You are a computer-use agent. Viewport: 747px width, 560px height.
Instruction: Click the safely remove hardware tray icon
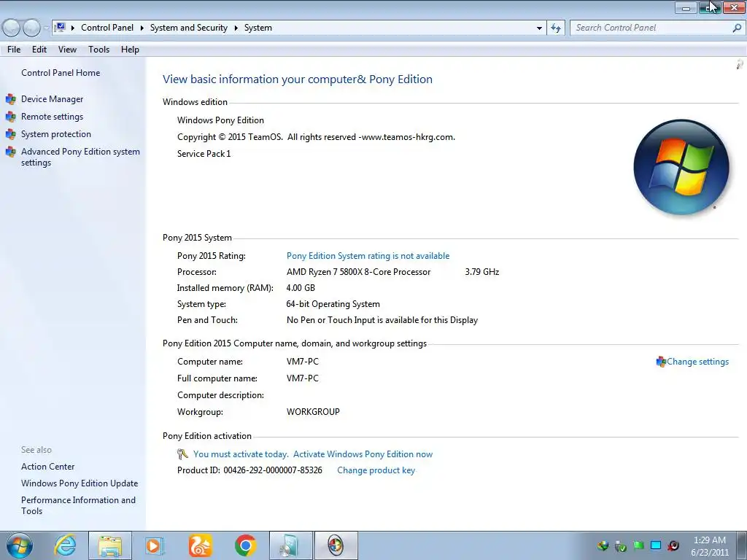click(x=620, y=545)
